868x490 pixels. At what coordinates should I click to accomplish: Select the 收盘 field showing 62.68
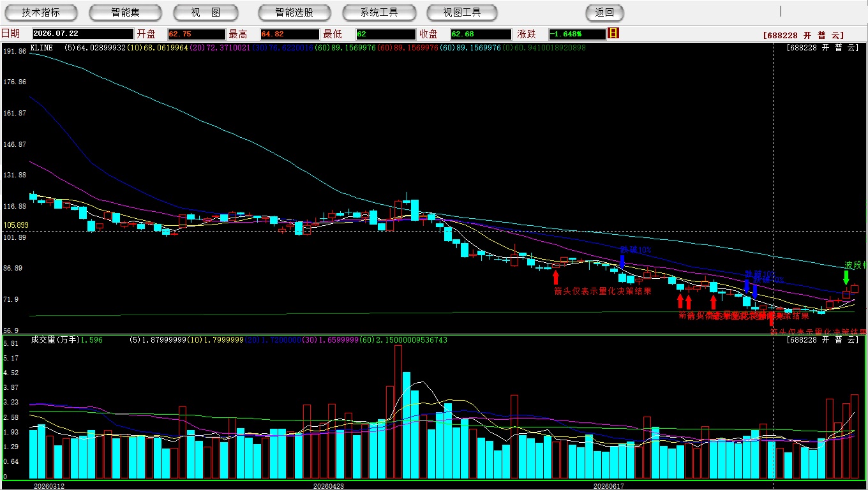point(480,34)
